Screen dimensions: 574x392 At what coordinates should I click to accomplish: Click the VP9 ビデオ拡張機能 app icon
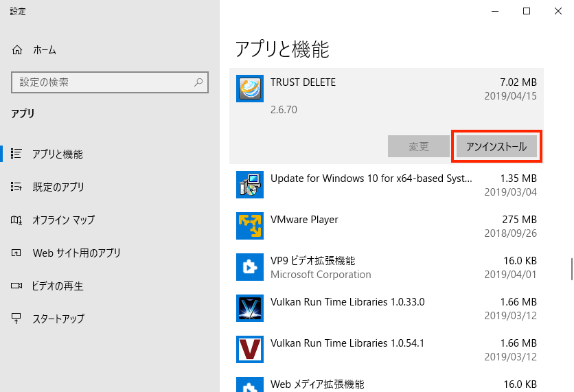pos(249,267)
